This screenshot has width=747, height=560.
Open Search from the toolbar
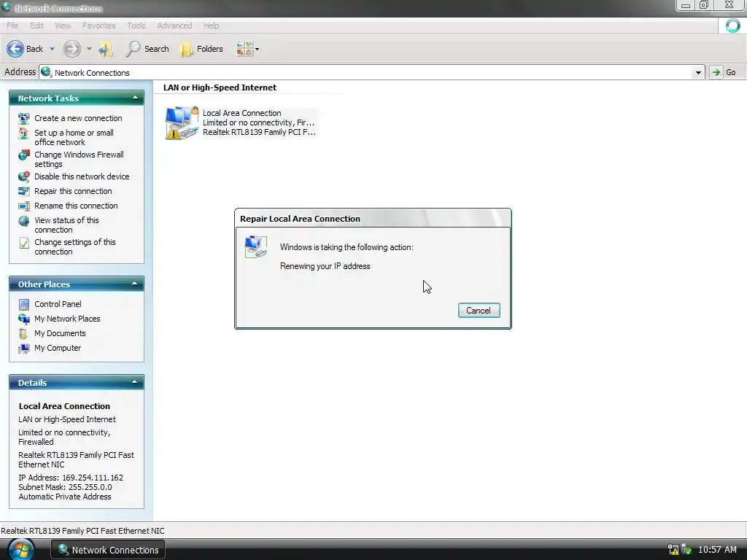pos(147,49)
